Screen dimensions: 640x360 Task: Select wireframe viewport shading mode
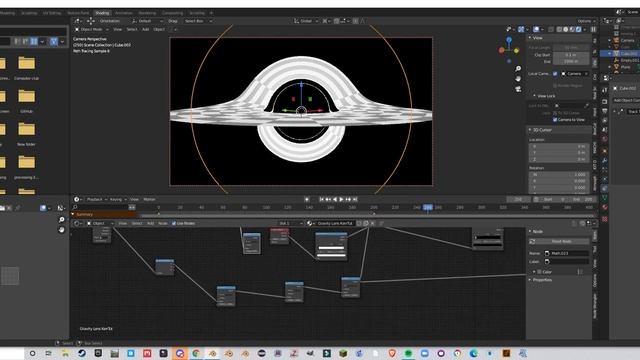point(560,29)
